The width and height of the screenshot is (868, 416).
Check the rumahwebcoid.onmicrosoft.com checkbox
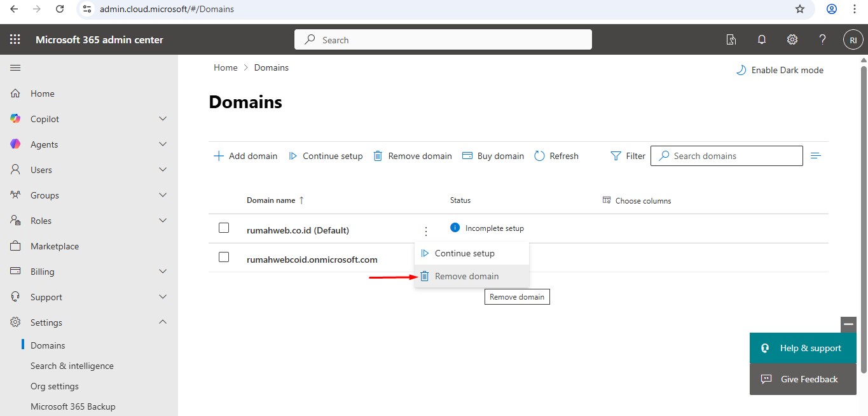(224, 257)
